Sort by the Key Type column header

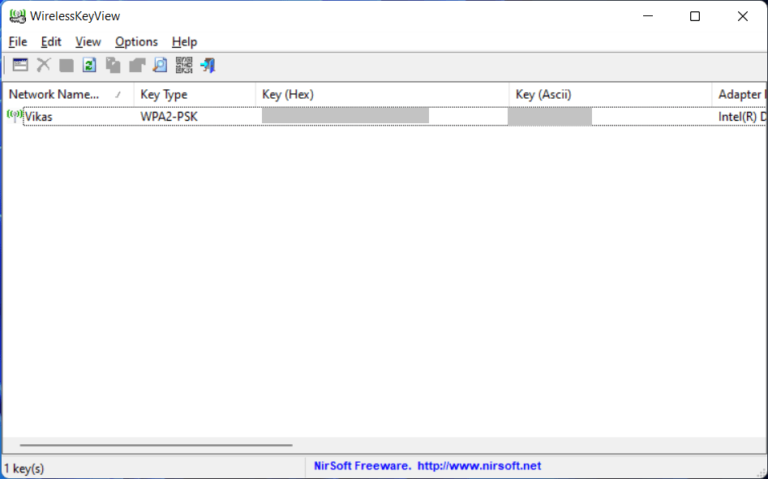(194, 95)
